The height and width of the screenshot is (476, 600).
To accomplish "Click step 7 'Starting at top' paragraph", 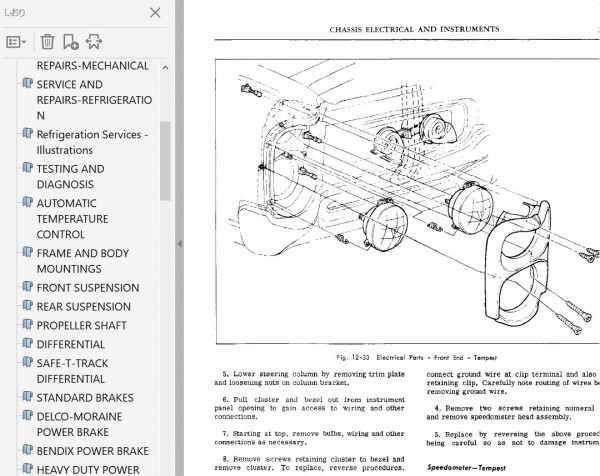I will (x=310, y=438).
